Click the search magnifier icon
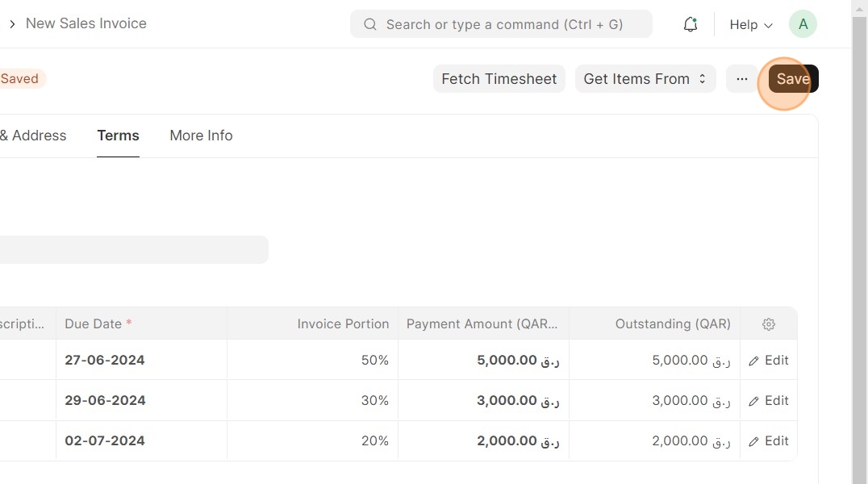 tap(370, 24)
